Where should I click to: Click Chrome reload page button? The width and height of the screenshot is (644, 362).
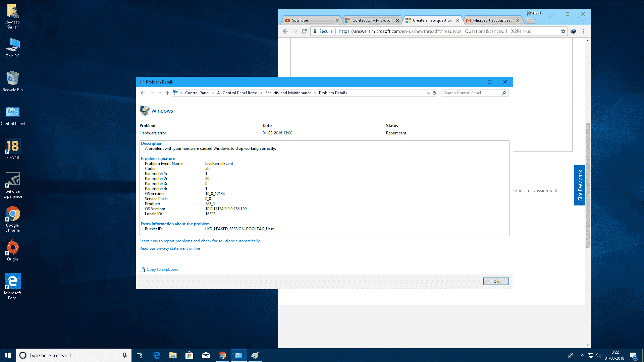pos(304,31)
